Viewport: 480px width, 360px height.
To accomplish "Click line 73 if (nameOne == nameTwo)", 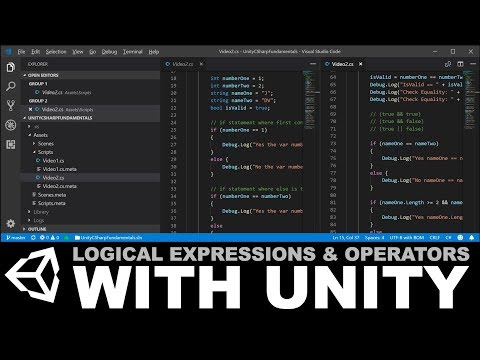I will point(404,143).
